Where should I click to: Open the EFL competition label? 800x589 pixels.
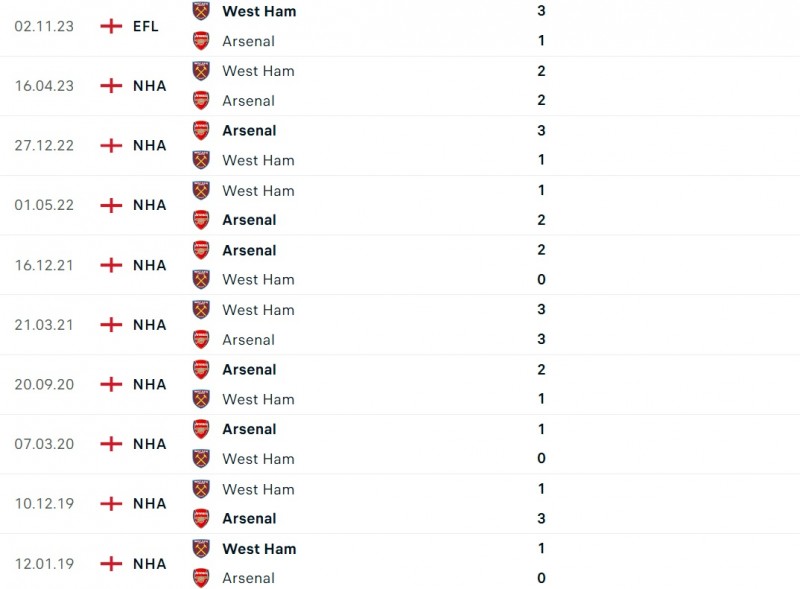coord(144,26)
